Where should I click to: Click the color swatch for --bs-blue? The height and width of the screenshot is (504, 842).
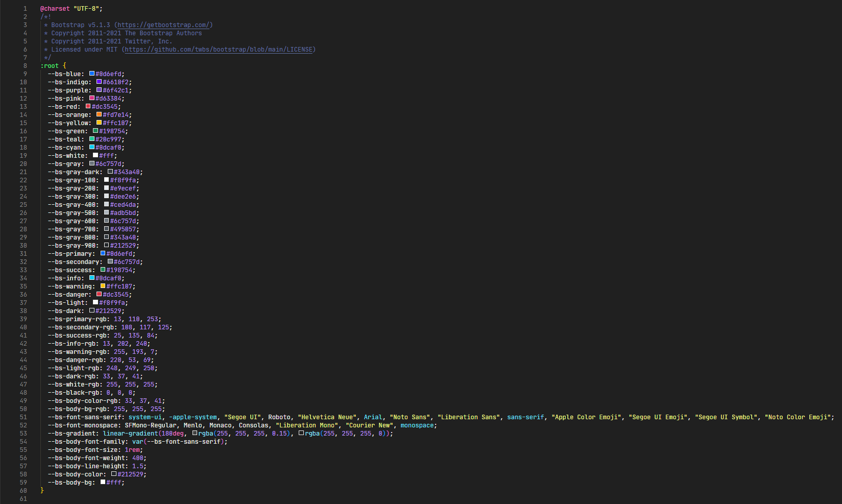pos(92,74)
